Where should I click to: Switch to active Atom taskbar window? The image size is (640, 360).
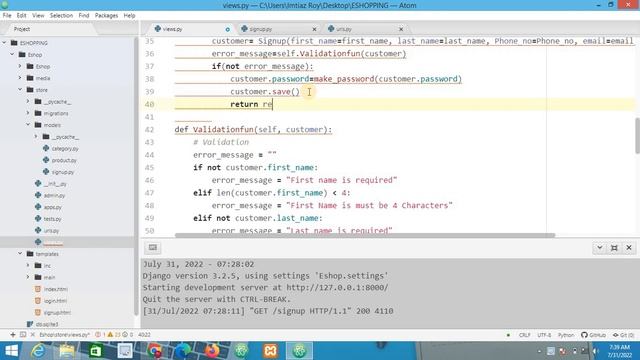pyautogui.click(x=299, y=351)
